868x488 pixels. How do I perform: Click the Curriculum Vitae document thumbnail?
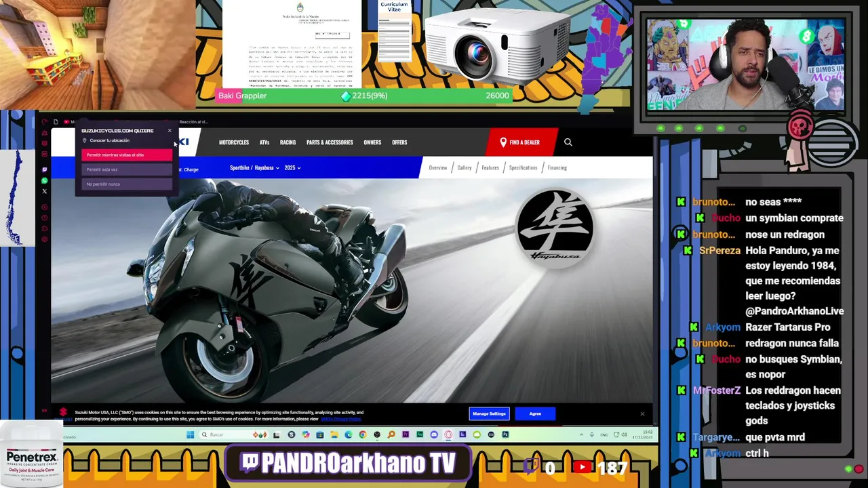(x=394, y=30)
